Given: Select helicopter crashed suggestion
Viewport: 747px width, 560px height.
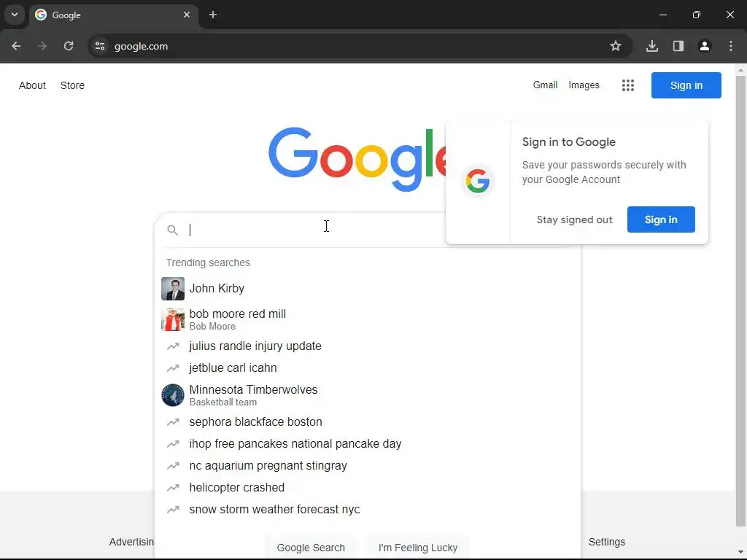Looking at the screenshot, I should pyautogui.click(x=368, y=488).
